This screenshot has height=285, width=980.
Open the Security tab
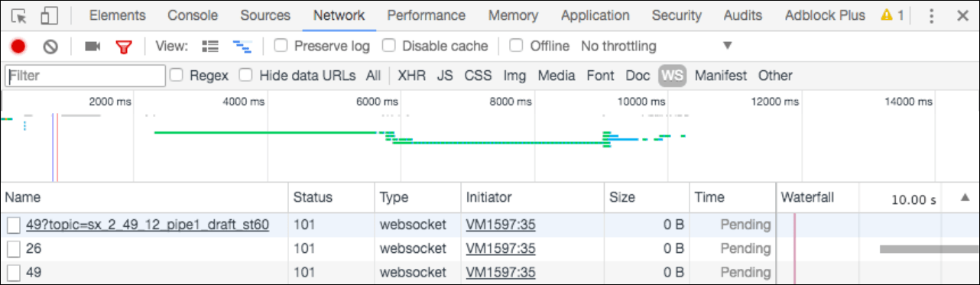(x=677, y=15)
